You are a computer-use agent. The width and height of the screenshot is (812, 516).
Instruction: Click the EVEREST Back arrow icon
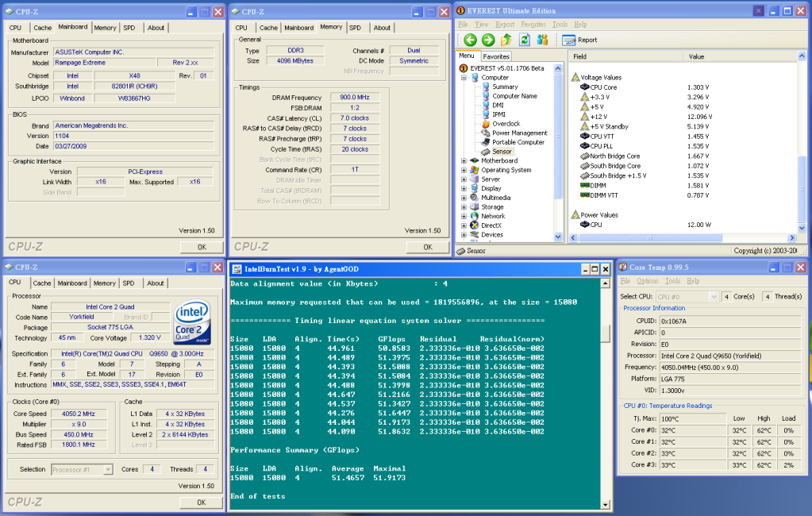(x=470, y=40)
